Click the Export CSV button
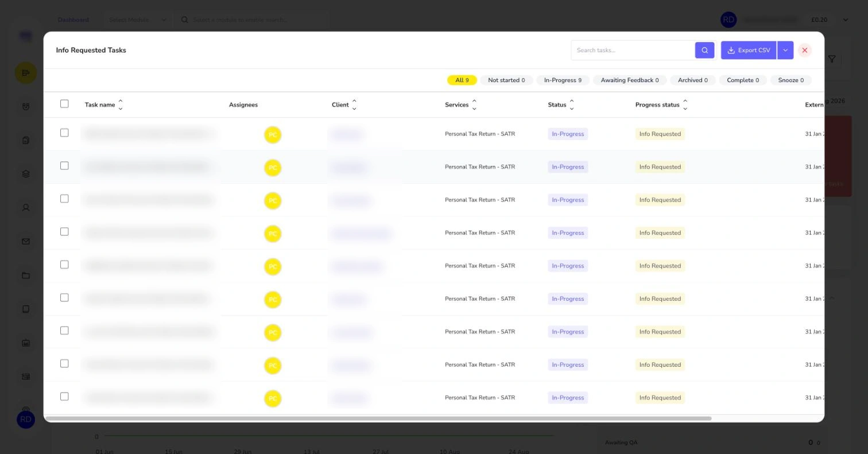 [x=749, y=50]
